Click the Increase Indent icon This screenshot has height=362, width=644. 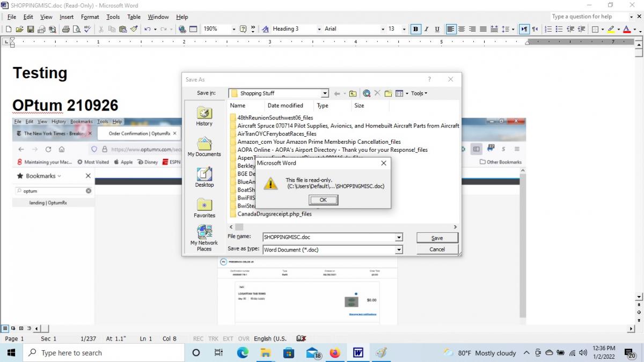pos(582,29)
